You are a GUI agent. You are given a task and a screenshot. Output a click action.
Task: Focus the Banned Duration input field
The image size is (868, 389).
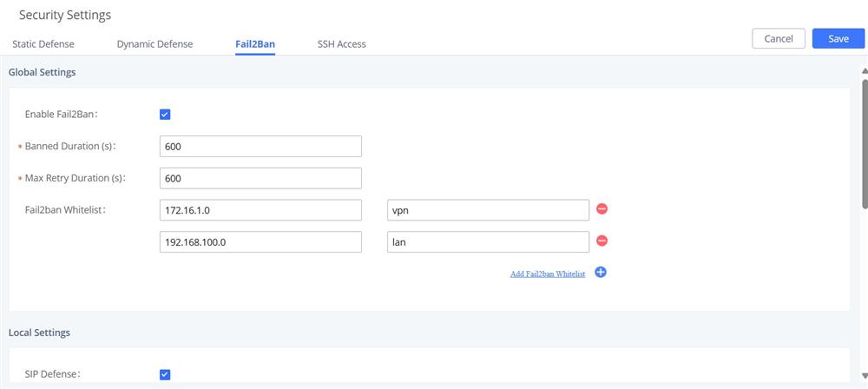(x=260, y=147)
